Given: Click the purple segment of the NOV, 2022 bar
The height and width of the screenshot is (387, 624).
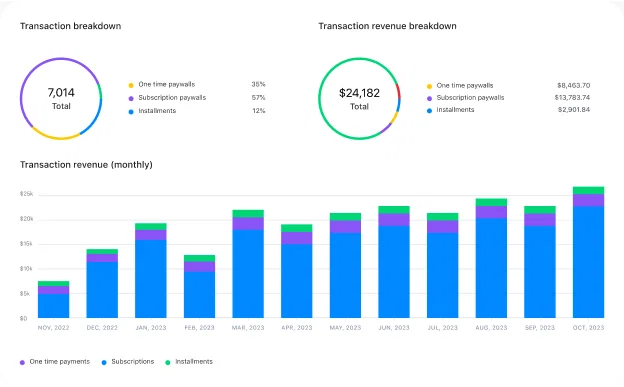Looking at the screenshot, I should click(x=53, y=290).
